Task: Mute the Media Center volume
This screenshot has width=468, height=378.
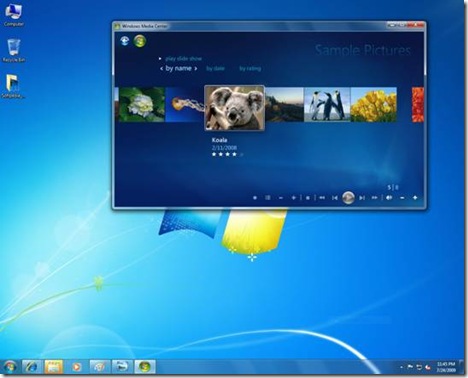Action: pos(389,198)
